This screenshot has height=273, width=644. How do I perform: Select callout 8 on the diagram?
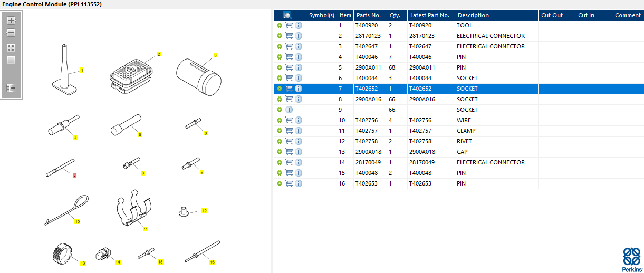pyautogui.click(x=142, y=173)
